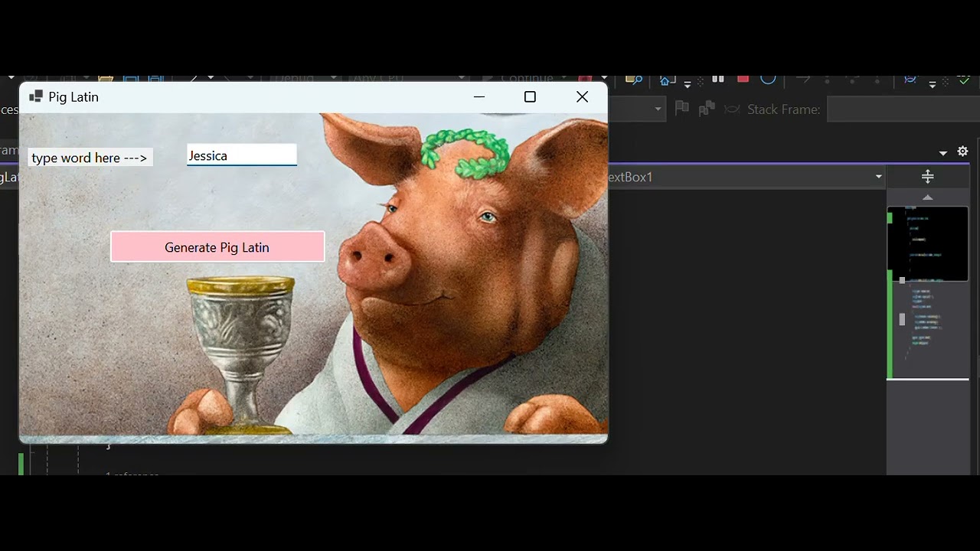Pause debugging with the pause icon
Viewport: 980px width, 551px height.
(718, 78)
